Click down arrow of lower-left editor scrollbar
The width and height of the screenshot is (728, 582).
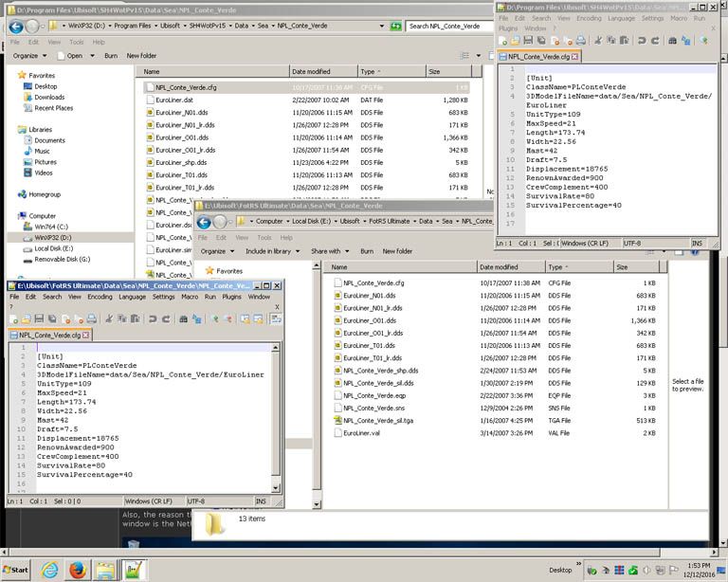[x=276, y=488]
